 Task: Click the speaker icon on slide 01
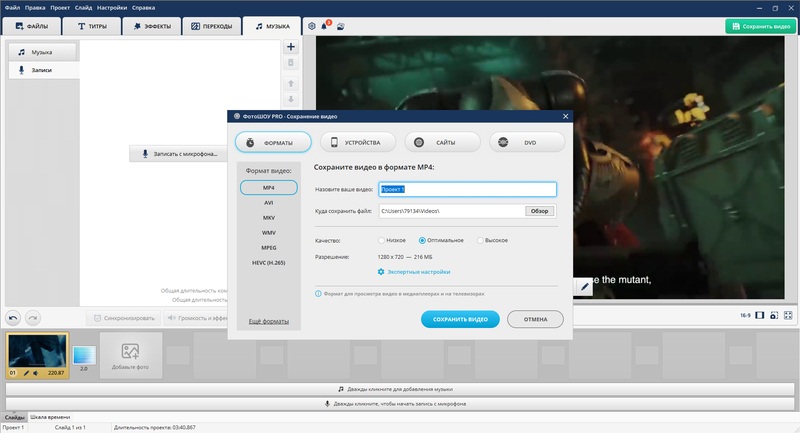click(35, 373)
